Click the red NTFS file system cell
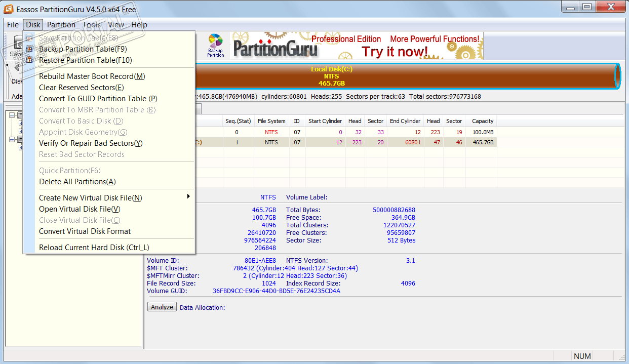Viewport: 629px width, 364px height. click(271, 132)
